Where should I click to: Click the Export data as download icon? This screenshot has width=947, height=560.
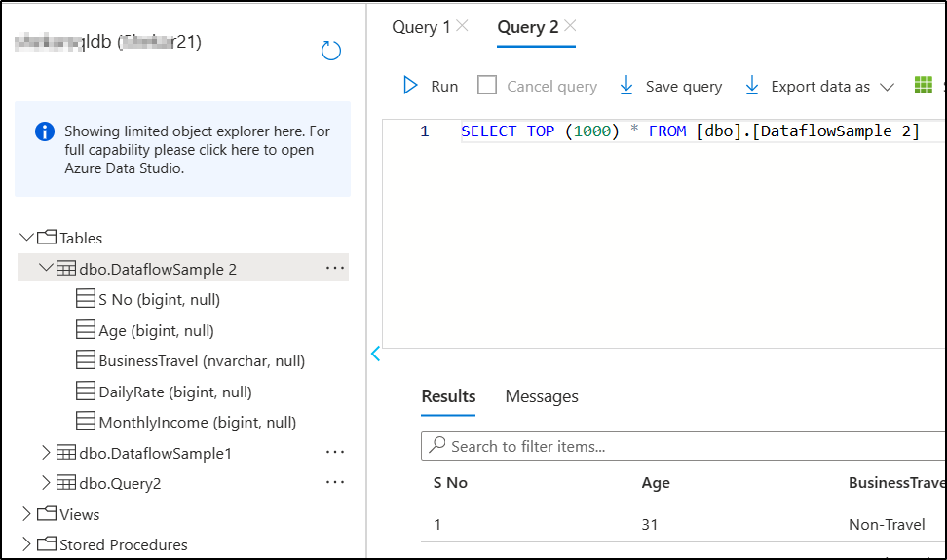coord(752,85)
